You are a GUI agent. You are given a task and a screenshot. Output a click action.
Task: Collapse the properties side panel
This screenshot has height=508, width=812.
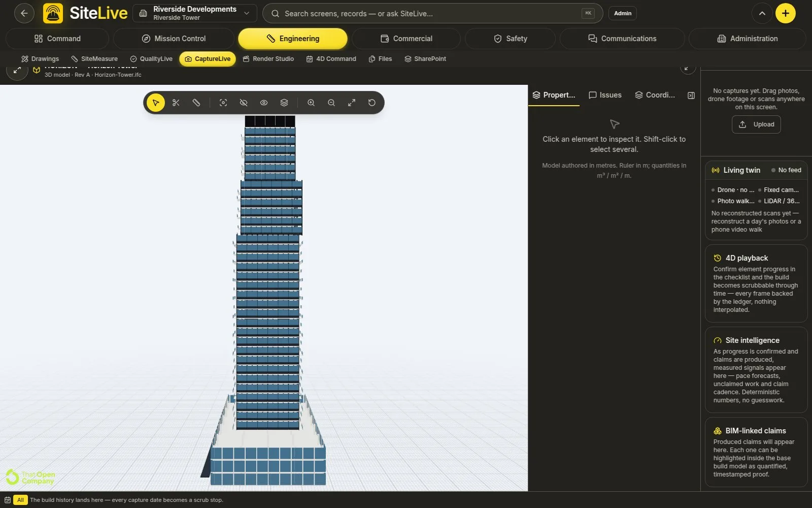point(691,96)
